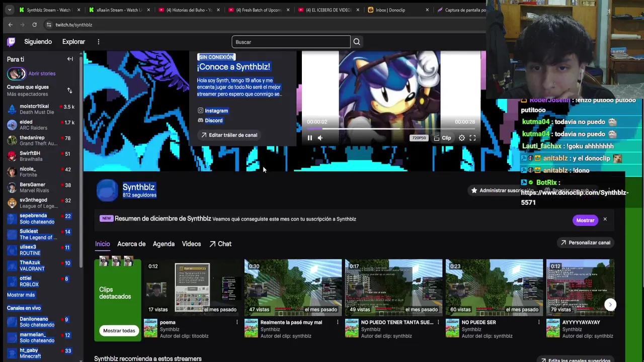Open Explorar in top navigation
The height and width of the screenshot is (362, 644).
coord(73,42)
